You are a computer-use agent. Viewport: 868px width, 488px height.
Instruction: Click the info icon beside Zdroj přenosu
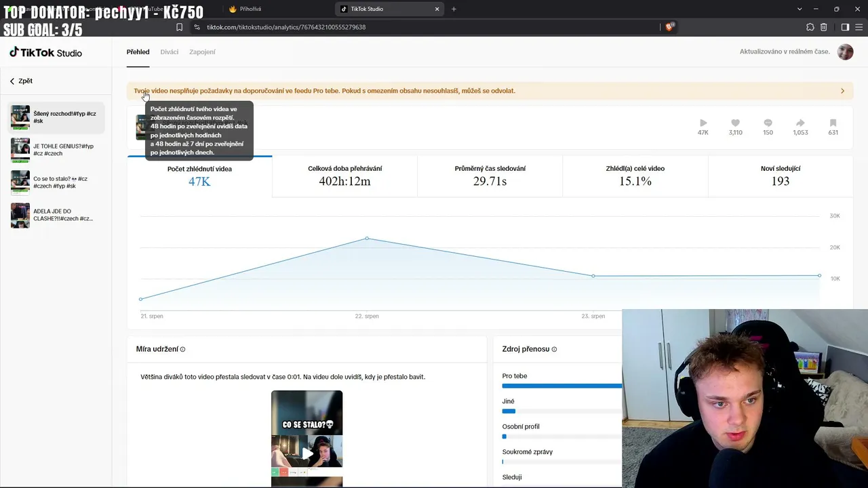tap(554, 350)
